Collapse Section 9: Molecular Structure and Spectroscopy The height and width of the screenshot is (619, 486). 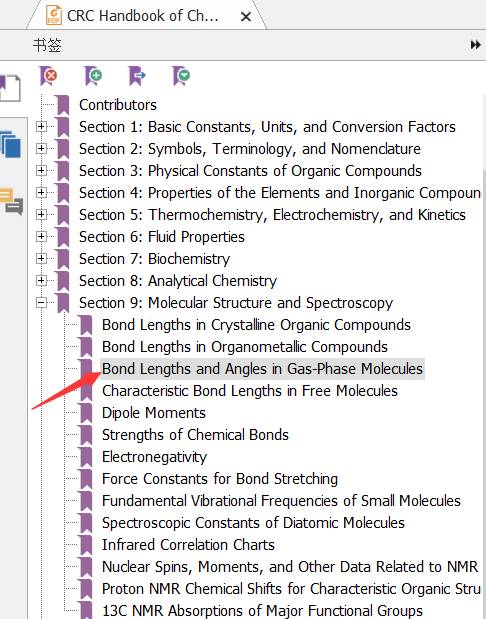pos(41,302)
